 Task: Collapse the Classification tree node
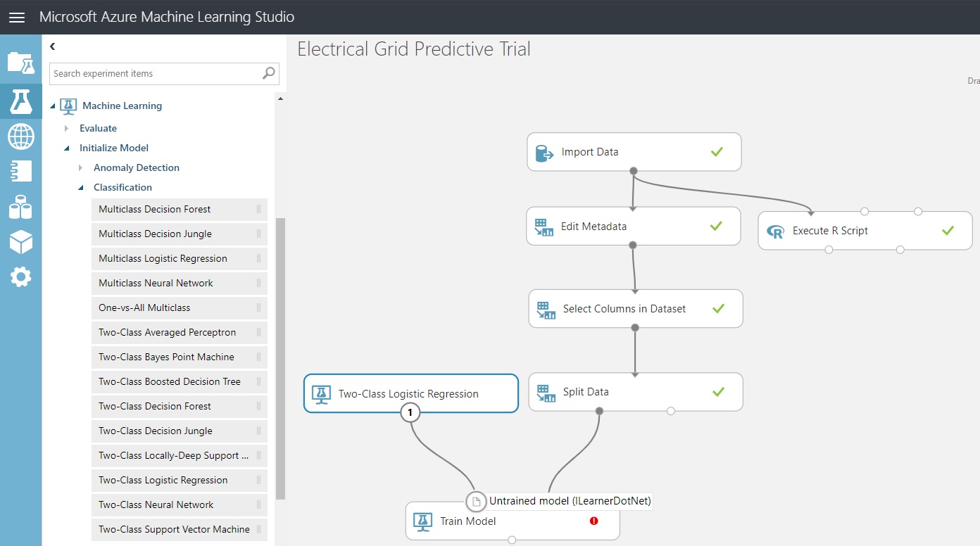81,187
